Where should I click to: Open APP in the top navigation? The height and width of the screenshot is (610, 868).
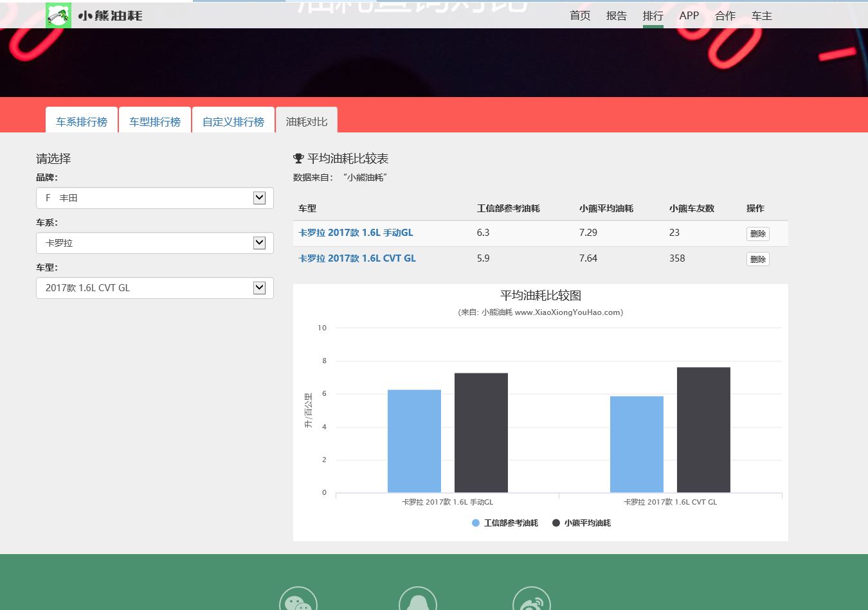pyautogui.click(x=689, y=15)
